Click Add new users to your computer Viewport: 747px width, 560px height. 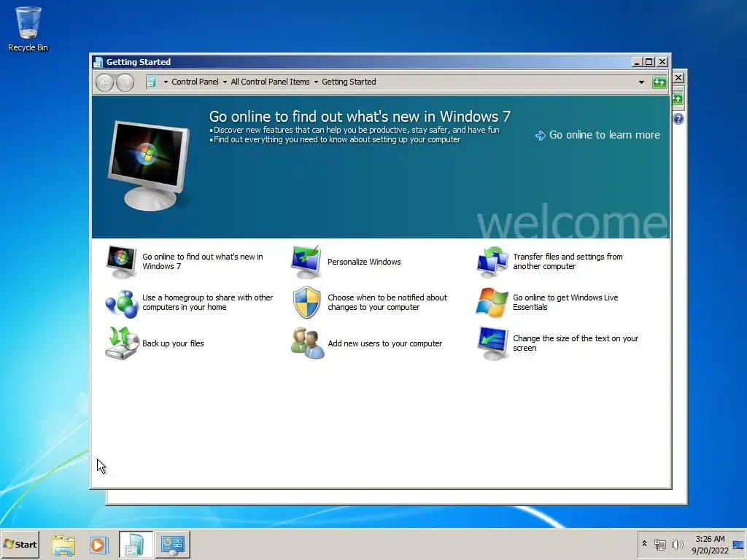(384, 344)
